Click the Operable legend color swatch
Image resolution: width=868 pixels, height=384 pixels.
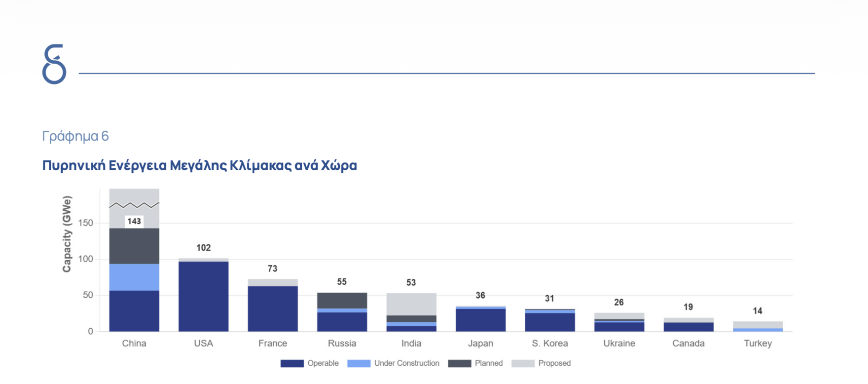tap(292, 363)
